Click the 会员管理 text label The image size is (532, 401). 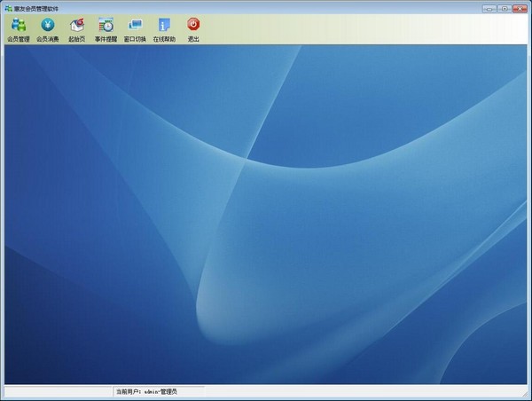click(18, 39)
